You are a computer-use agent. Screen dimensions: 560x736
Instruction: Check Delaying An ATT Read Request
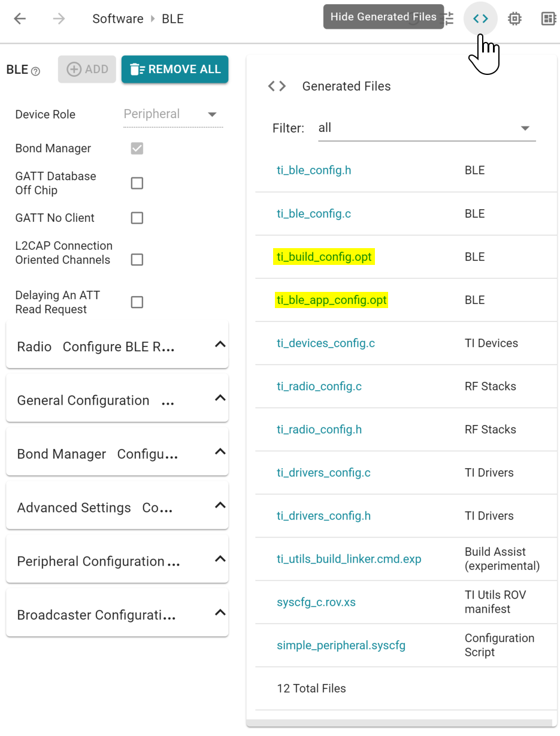click(x=137, y=302)
